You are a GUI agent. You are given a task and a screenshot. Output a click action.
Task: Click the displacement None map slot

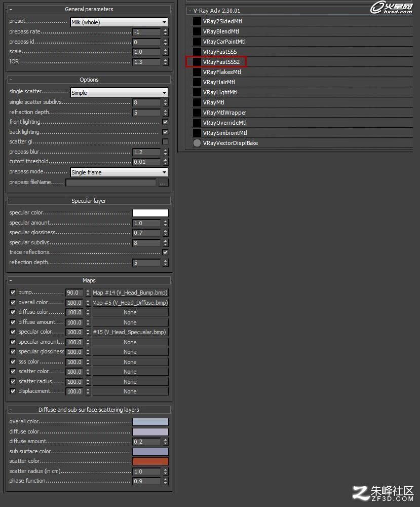tap(130, 391)
